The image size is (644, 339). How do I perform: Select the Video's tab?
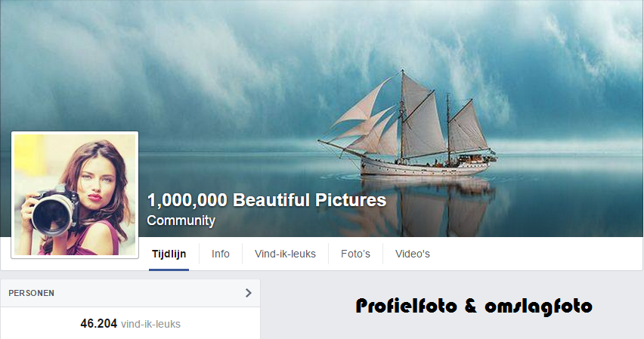pos(413,254)
